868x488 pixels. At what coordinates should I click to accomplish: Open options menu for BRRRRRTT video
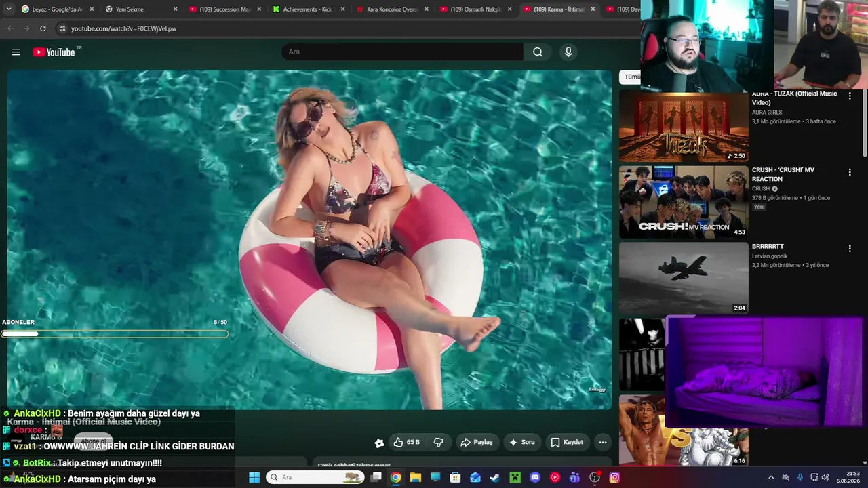point(850,249)
